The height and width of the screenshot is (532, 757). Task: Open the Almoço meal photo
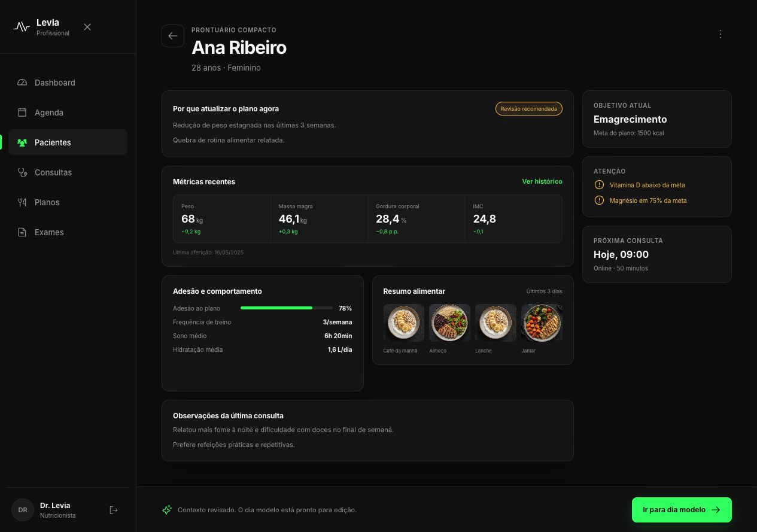pyautogui.click(x=450, y=323)
